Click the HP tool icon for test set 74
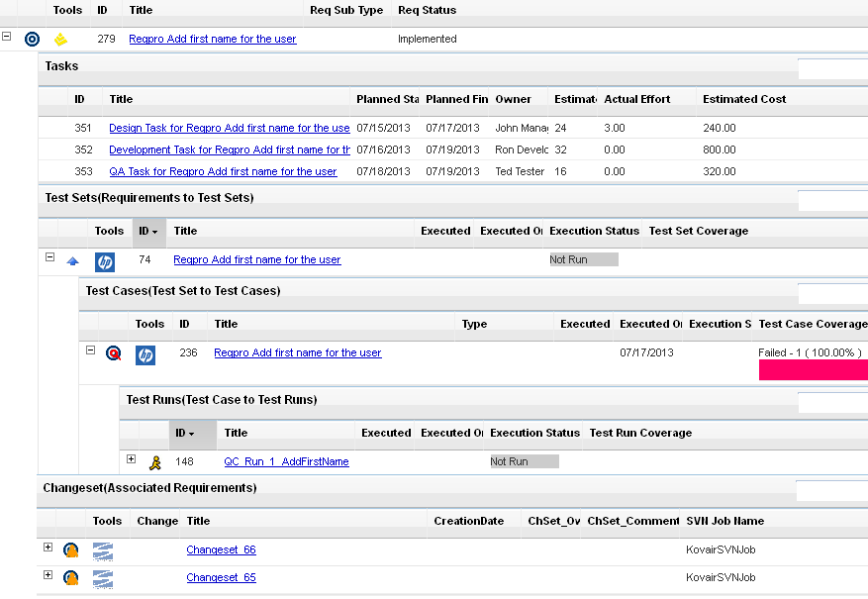The width and height of the screenshot is (868, 599). [105, 261]
